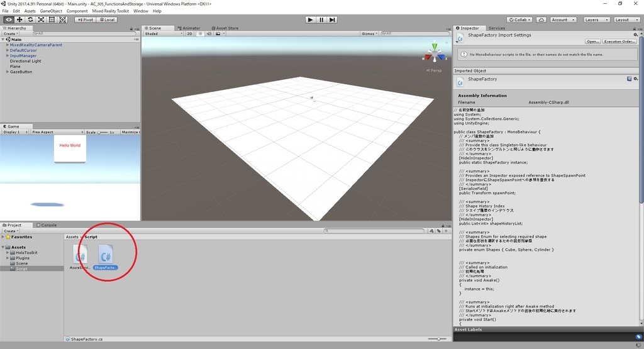Click the Step frame button
This screenshot has width=644, height=349.
point(332,19)
